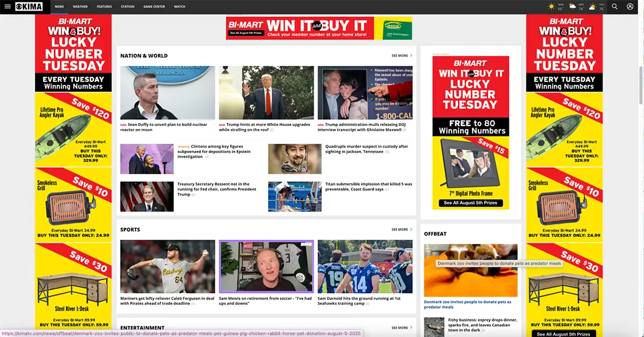Click the Clintons photo thumbnail
644x337 pixels.
(x=147, y=159)
